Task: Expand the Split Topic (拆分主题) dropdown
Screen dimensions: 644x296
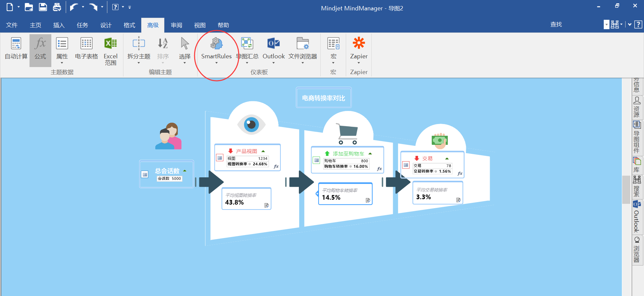Action: [x=139, y=63]
